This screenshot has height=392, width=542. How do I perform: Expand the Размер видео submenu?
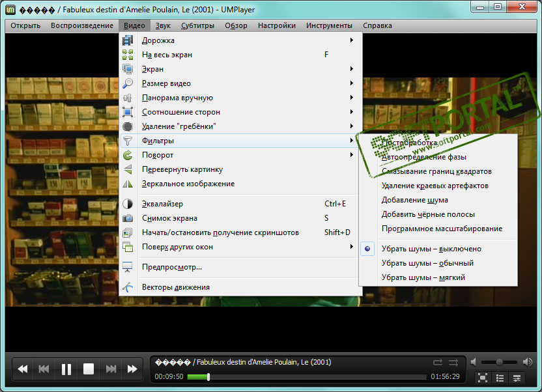click(352, 83)
